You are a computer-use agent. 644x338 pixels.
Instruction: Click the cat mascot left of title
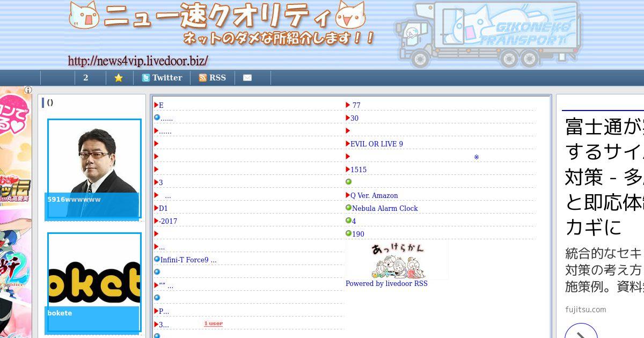pyautogui.click(x=84, y=15)
